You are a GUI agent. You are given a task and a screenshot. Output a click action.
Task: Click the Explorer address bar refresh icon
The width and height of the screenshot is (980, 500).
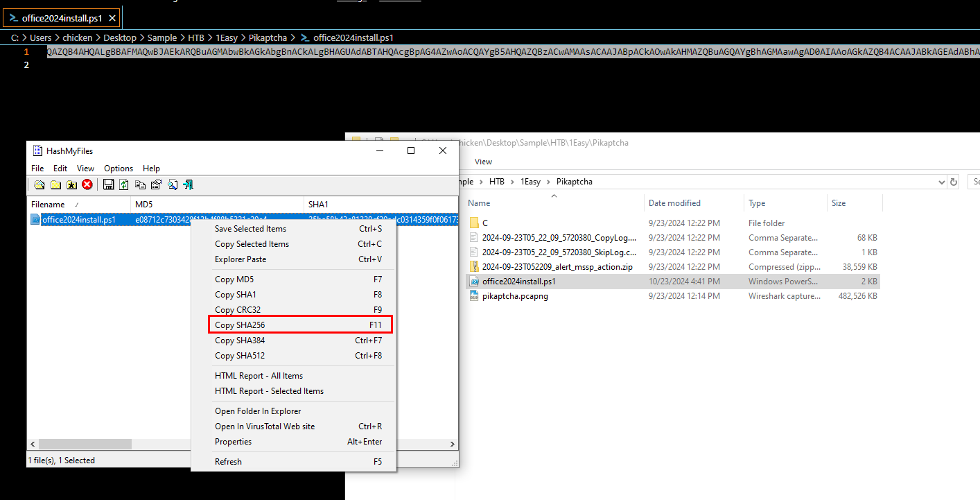(954, 182)
